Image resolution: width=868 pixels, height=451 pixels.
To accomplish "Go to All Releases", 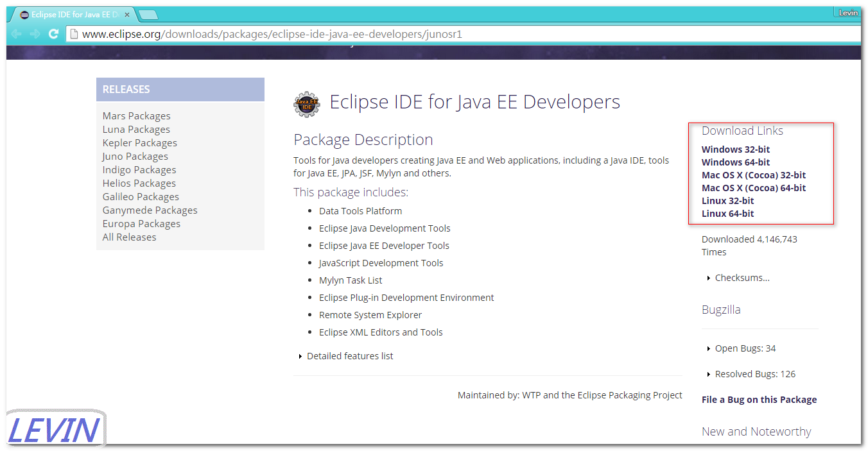I will coord(129,237).
